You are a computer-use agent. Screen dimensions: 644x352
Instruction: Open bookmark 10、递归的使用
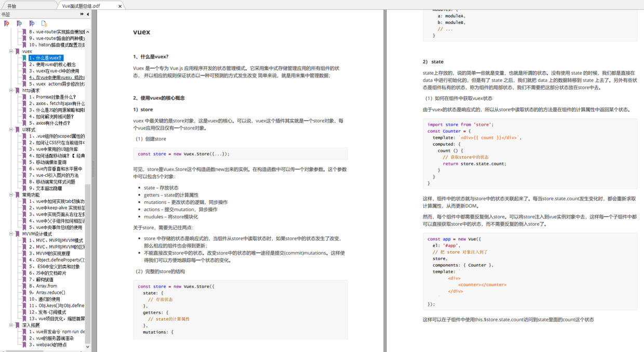pos(45,299)
